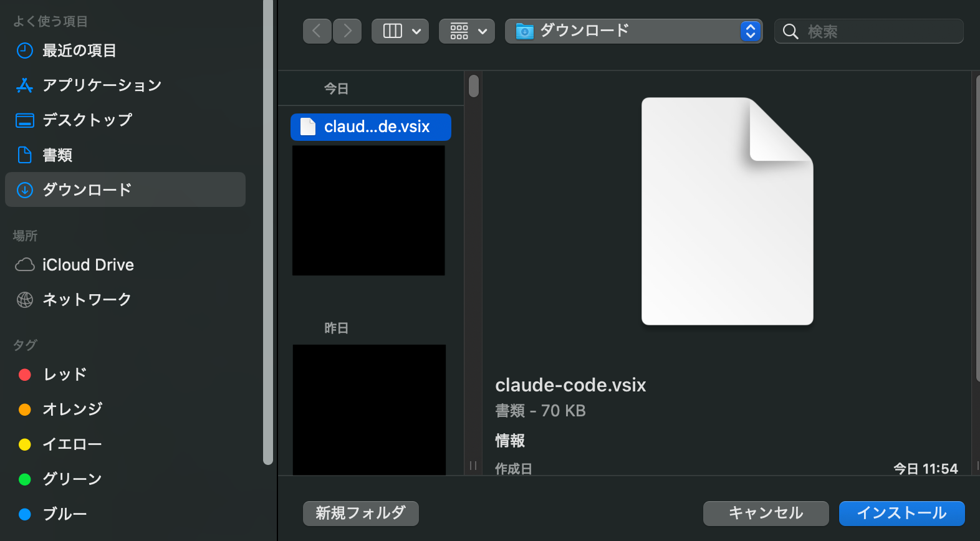This screenshot has width=980, height=541.
Task: Click the cloud icon beside iCloud Drive
Action: pos(24,265)
